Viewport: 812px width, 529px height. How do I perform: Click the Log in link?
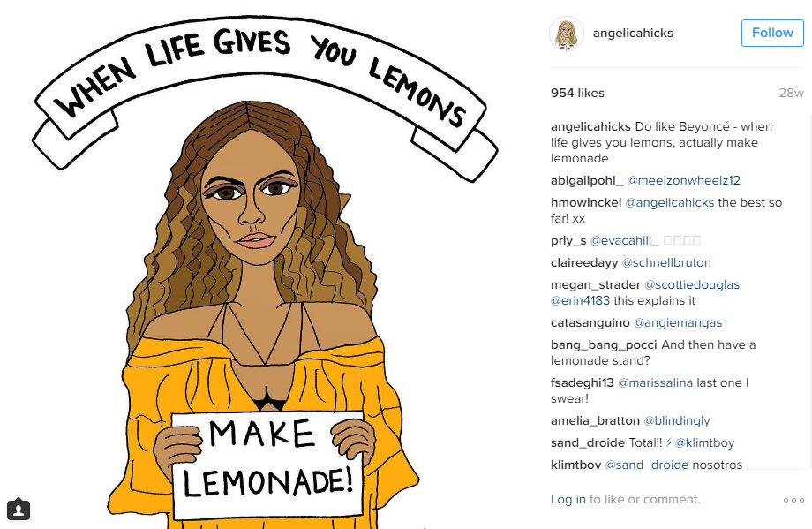click(x=568, y=499)
